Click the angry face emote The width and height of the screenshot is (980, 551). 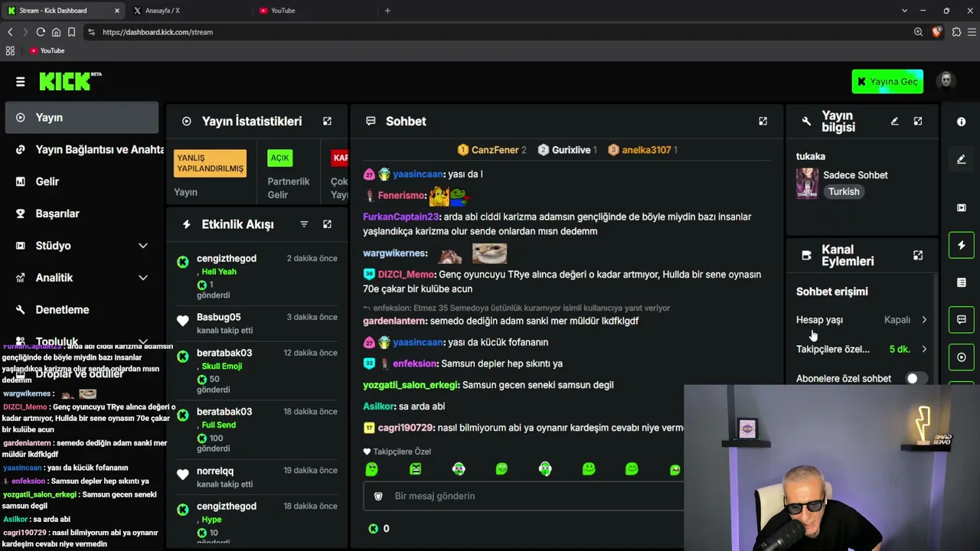tap(415, 468)
